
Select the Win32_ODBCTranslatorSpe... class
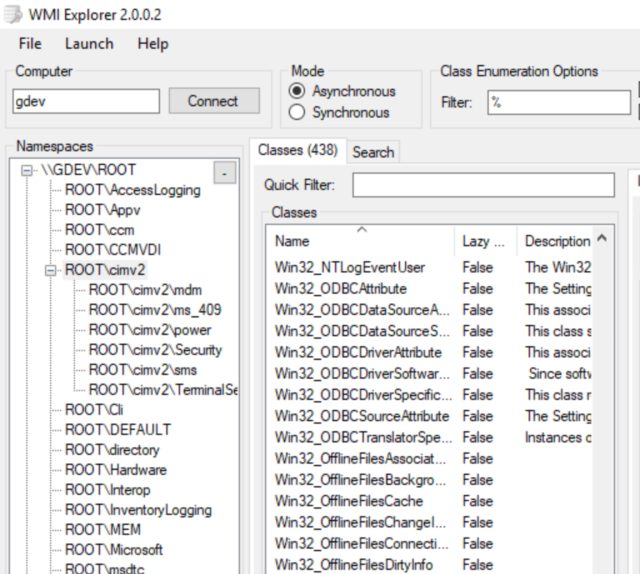click(363, 438)
